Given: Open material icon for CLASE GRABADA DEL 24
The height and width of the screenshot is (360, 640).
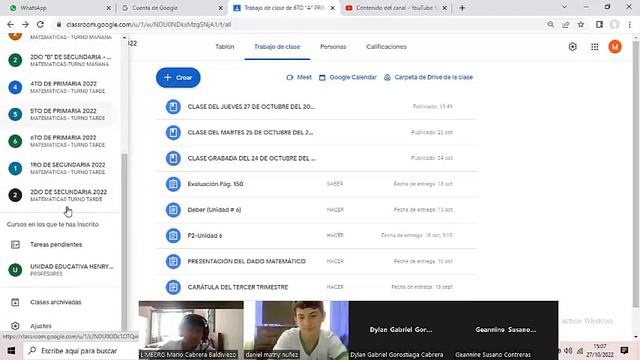Looking at the screenshot, I should tap(173, 158).
